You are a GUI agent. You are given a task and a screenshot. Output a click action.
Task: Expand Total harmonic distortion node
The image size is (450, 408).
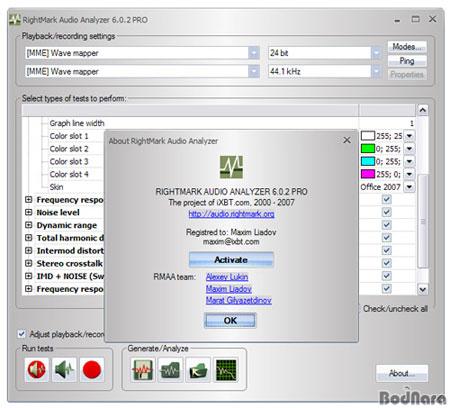click(x=29, y=237)
